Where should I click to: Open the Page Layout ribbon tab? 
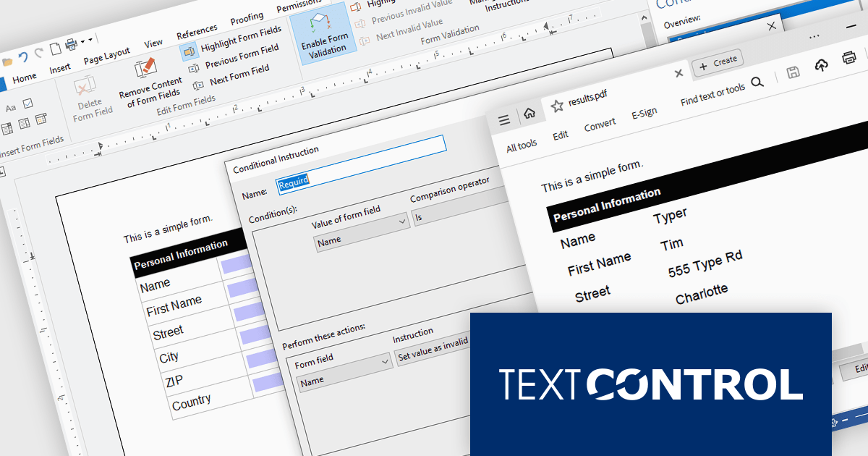(106, 56)
